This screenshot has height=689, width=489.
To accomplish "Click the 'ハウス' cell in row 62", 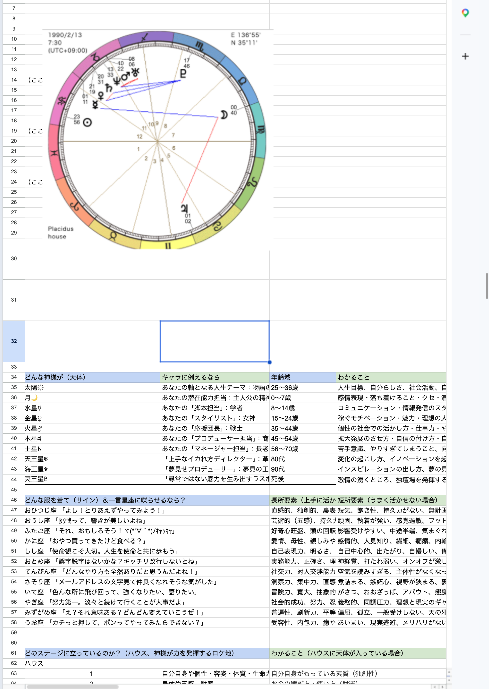I will pyautogui.click(x=93, y=664).
